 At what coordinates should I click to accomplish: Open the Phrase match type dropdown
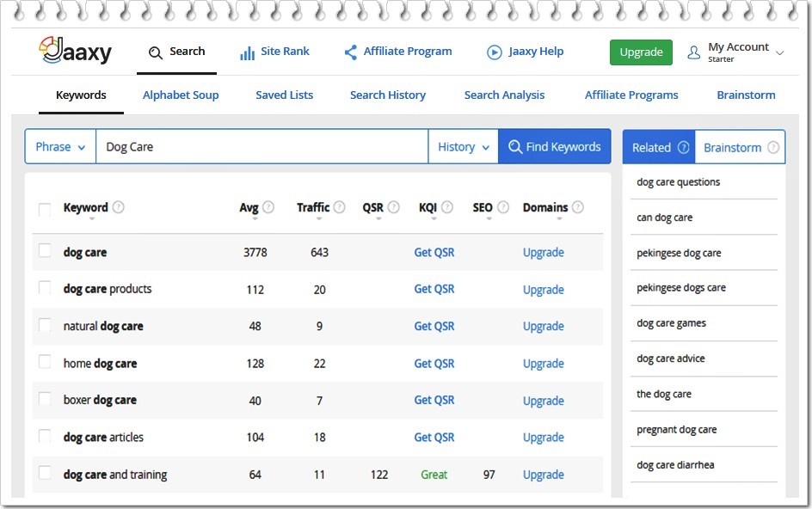tap(60, 146)
